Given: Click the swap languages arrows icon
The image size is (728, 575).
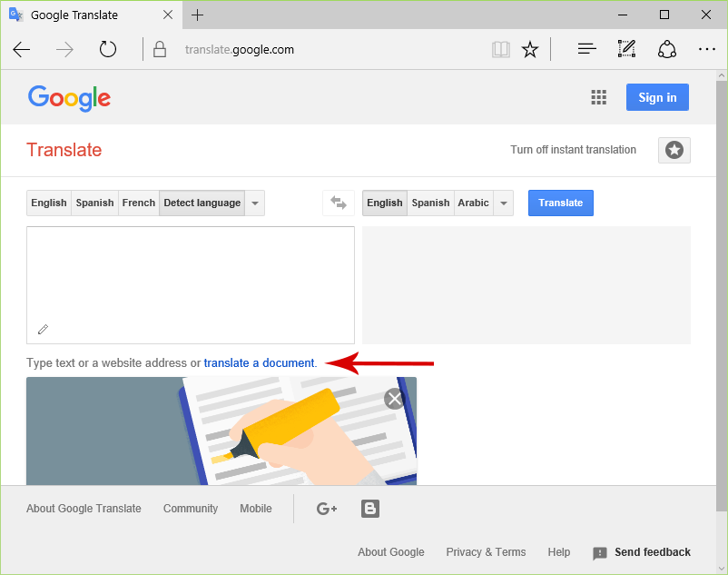Looking at the screenshot, I should (338, 203).
